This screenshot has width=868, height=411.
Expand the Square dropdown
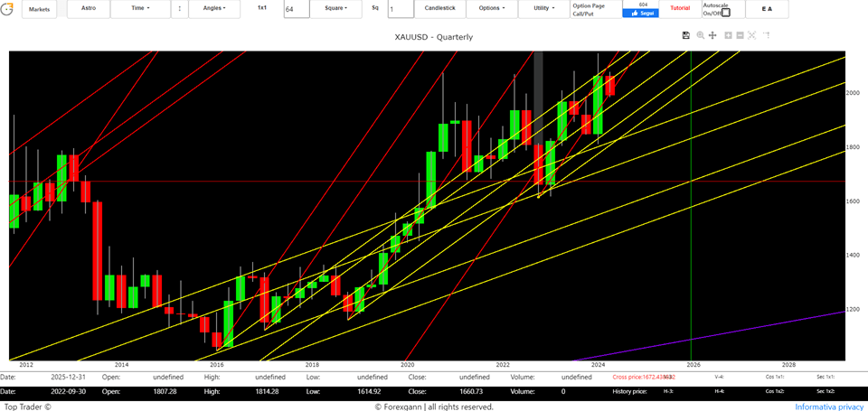click(x=335, y=9)
